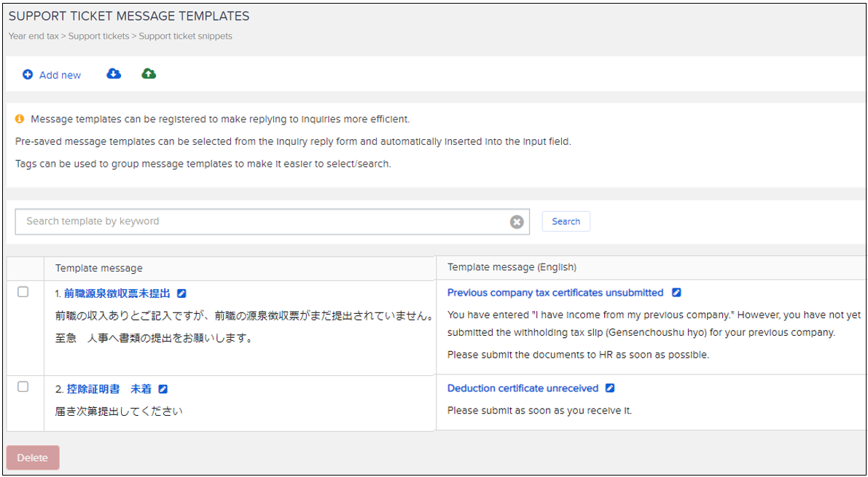868x477 pixels.
Task: Click the green cloud upload icon
Action: pos(149,74)
